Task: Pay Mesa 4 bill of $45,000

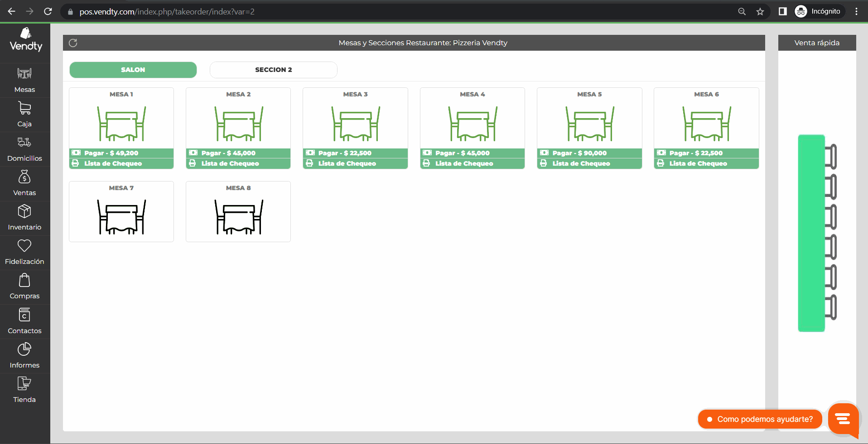Action: [473, 153]
